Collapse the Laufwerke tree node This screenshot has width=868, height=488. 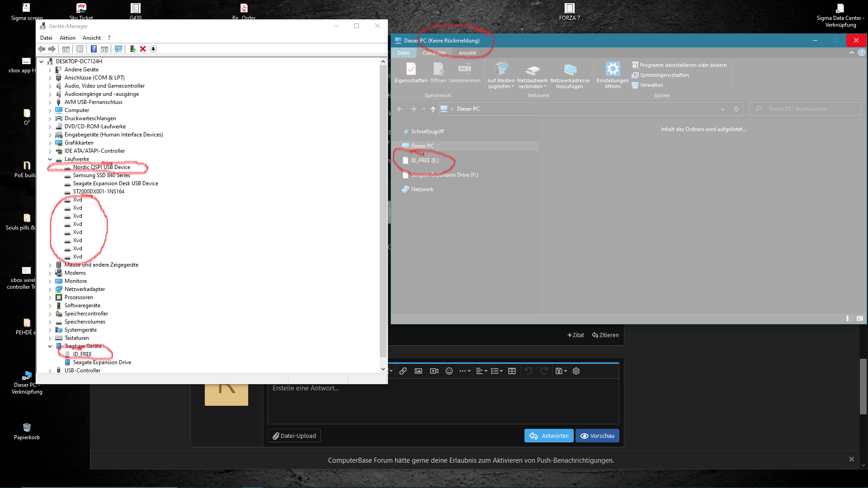50,159
